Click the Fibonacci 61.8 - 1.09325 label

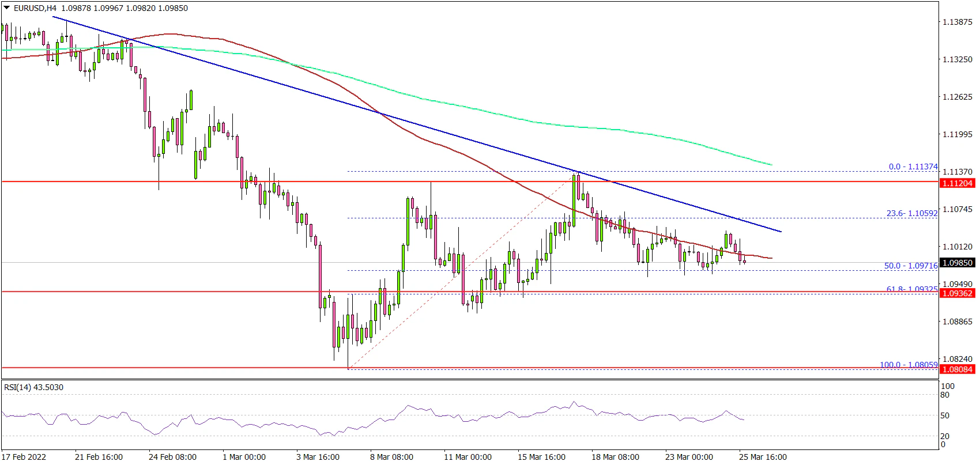tap(911, 289)
